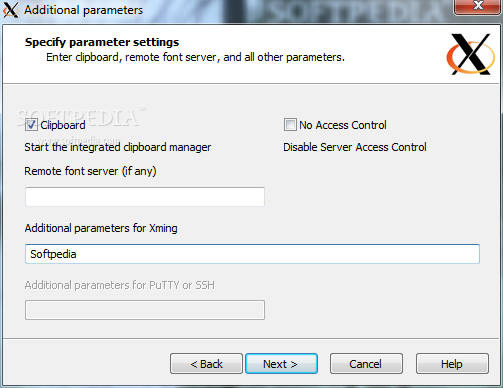Click the Xming icon in the title bar
503x388 pixels.
pyautogui.click(x=10, y=10)
